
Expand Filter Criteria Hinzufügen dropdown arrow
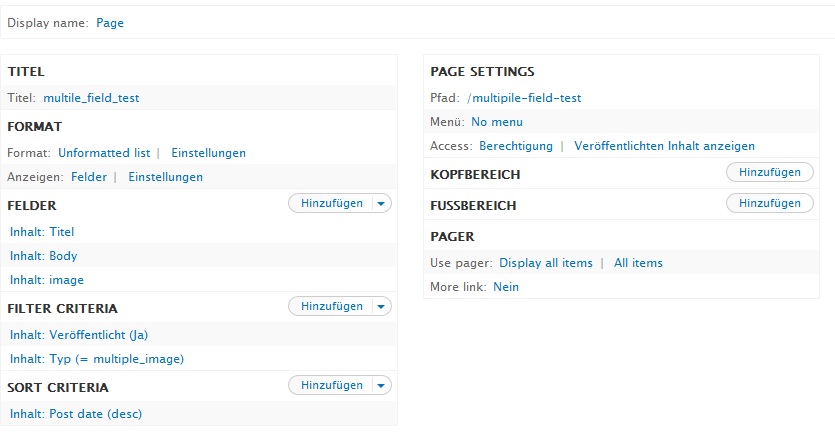tap(380, 306)
